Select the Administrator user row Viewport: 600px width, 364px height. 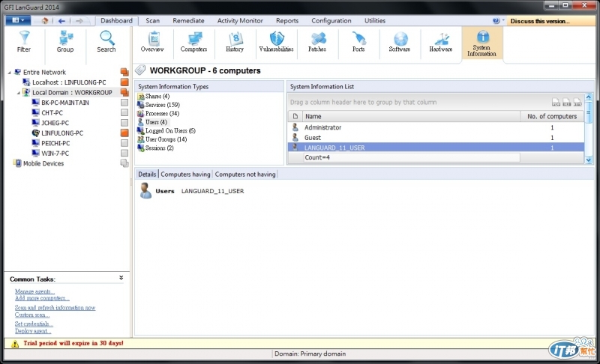(x=436, y=127)
